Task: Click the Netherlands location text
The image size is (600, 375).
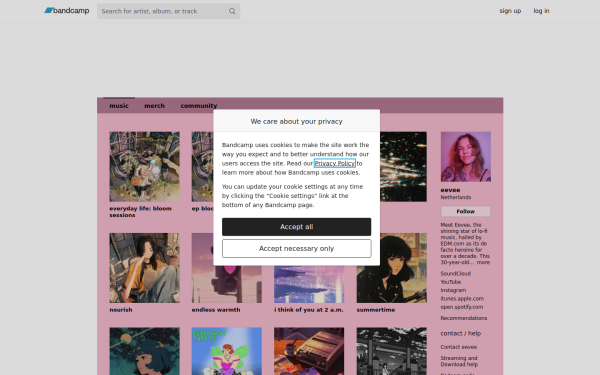Action: [x=456, y=197]
